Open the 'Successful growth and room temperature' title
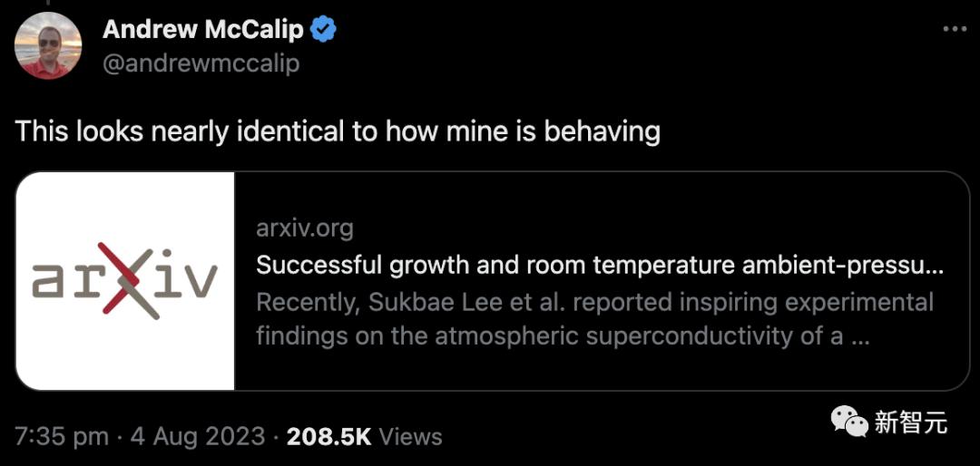This screenshot has width=980, height=466. [x=600, y=265]
